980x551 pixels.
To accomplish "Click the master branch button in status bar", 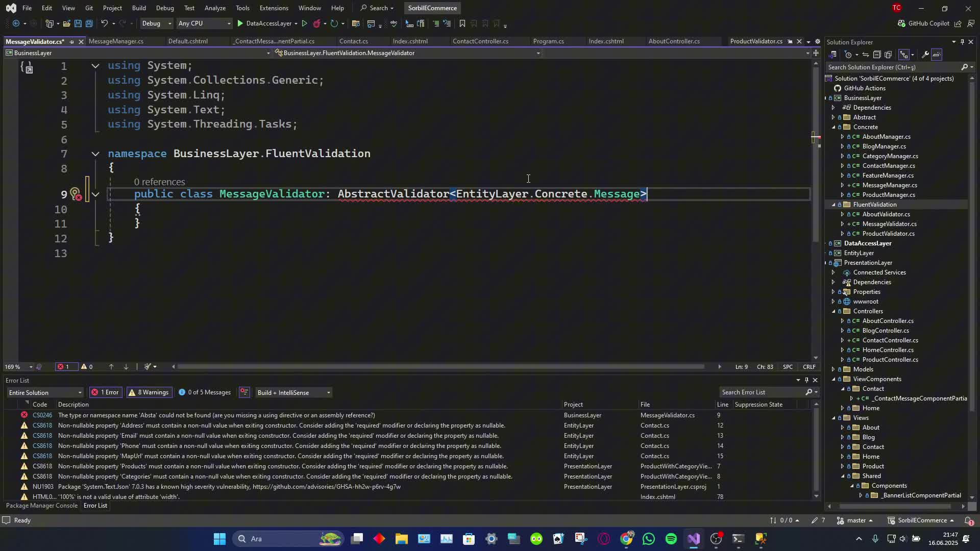I will coord(855,520).
